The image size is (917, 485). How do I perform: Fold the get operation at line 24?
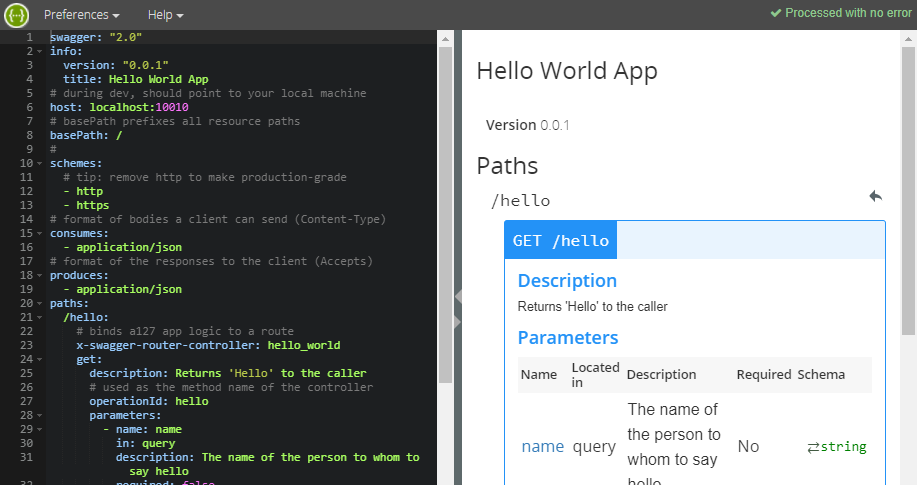tap(39, 359)
